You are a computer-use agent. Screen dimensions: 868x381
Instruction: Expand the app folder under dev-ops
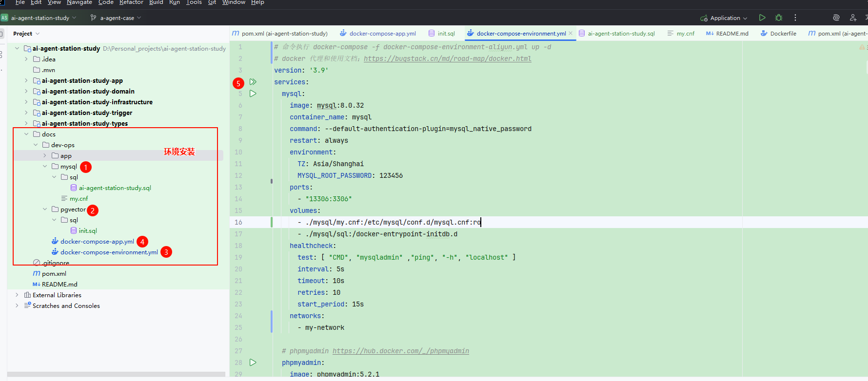pyautogui.click(x=45, y=156)
